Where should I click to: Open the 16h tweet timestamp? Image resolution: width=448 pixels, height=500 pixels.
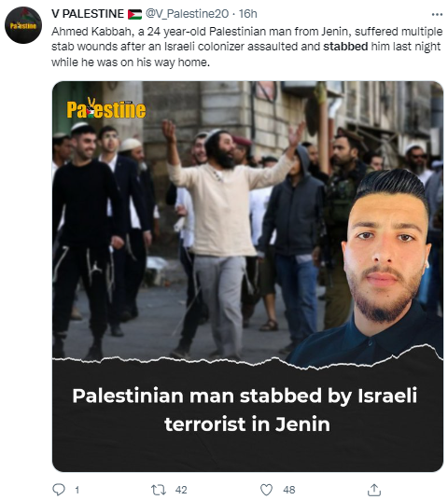(x=248, y=14)
